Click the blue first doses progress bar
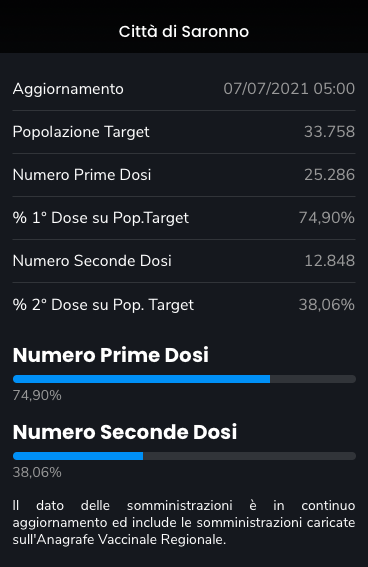The height and width of the screenshot is (567, 368). 141,379
